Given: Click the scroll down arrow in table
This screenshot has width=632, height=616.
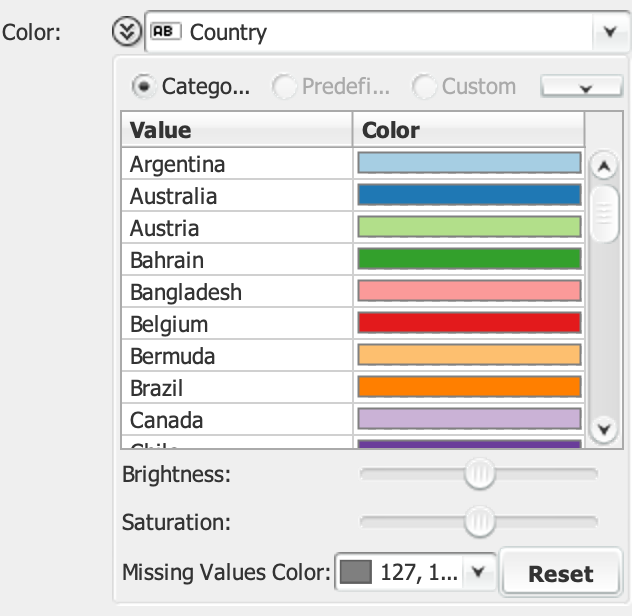Looking at the screenshot, I should 604,430.
